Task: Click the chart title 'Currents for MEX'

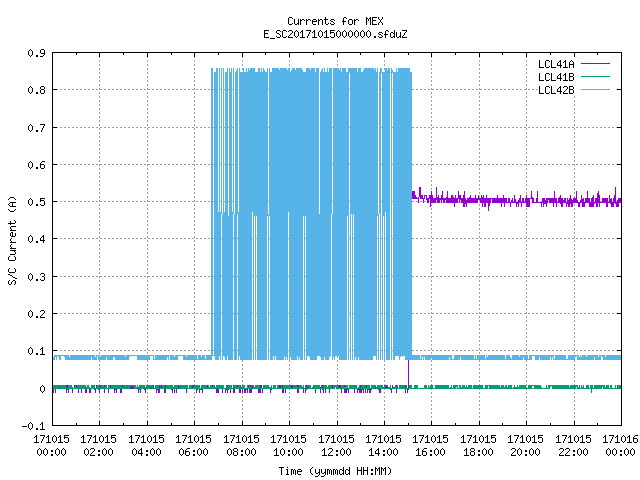Action: pyautogui.click(x=335, y=21)
